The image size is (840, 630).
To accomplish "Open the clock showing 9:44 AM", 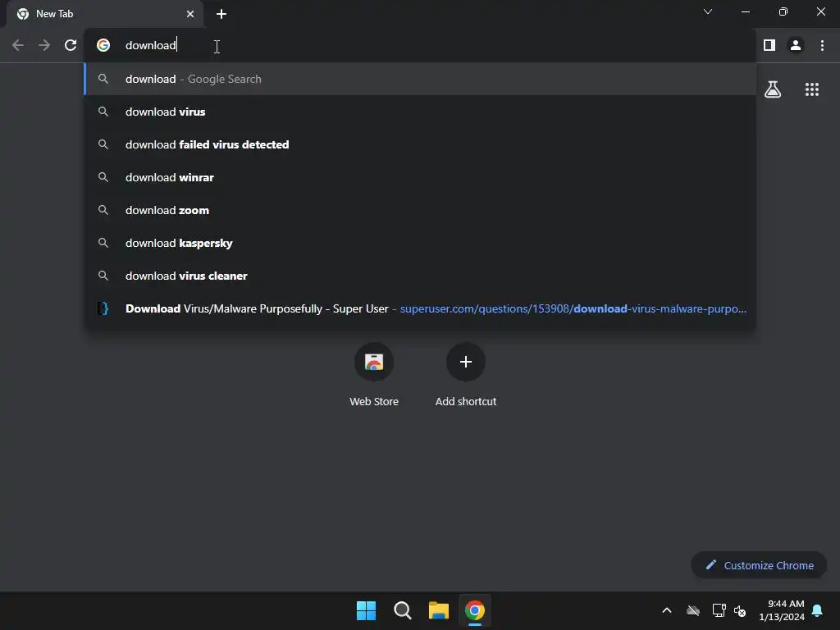I will 782,610.
